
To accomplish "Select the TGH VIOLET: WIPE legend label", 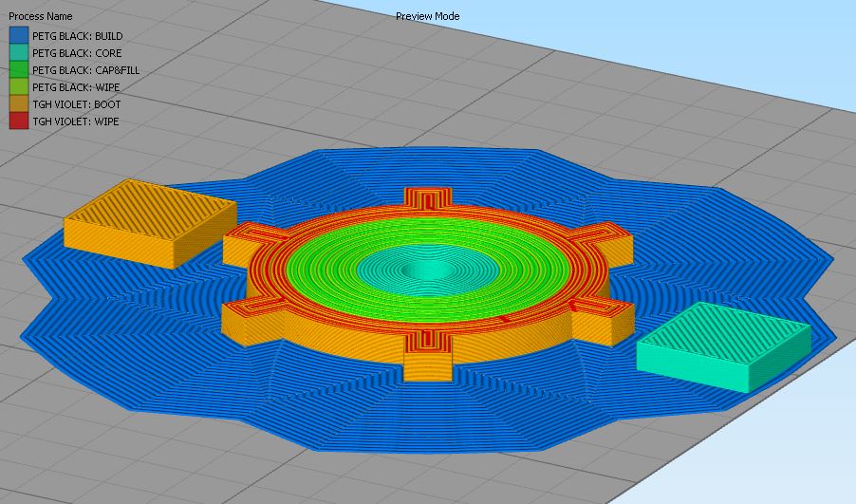I will point(75,121).
